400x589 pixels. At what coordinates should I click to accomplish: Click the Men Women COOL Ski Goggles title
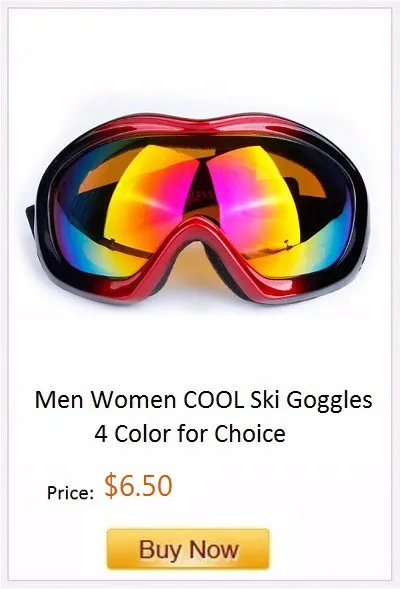pyautogui.click(x=203, y=400)
